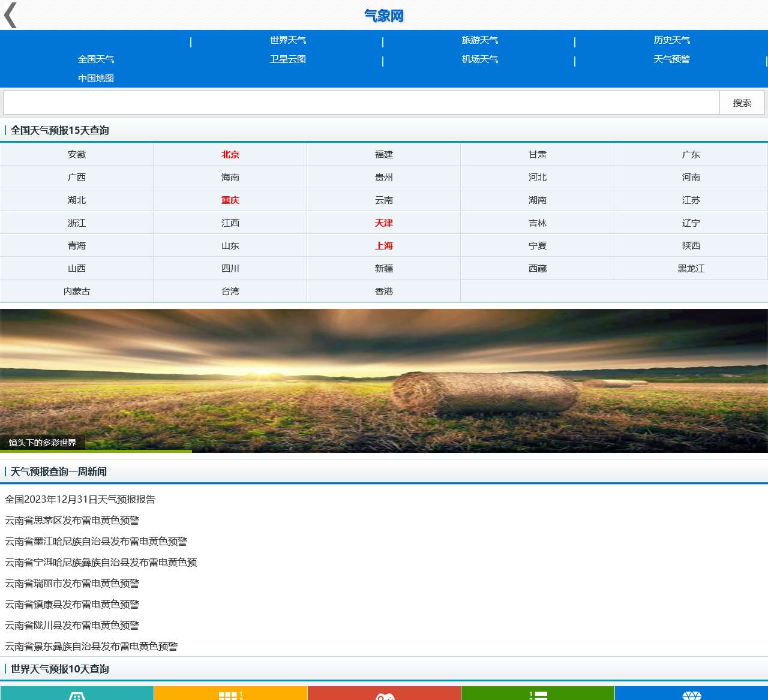Click the game controller icon on red tile
Screen dimensions: 768x700
click(384, 696)
